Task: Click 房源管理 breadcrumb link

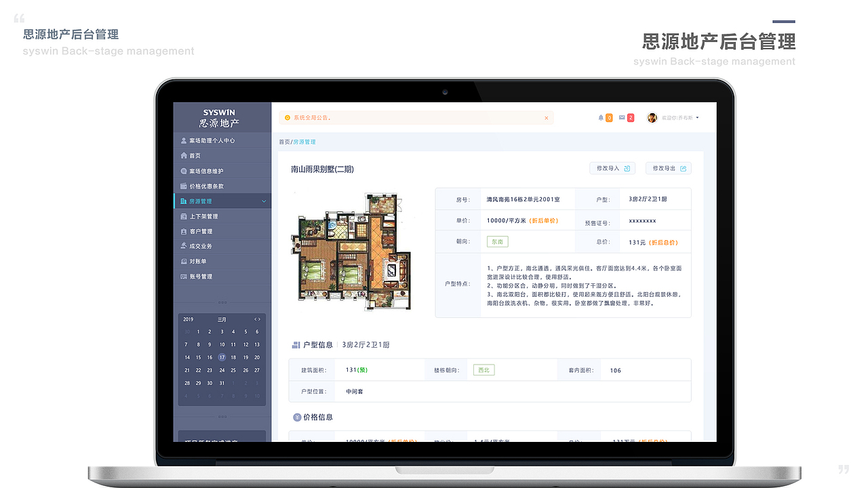Action: (x=304, y=142)
